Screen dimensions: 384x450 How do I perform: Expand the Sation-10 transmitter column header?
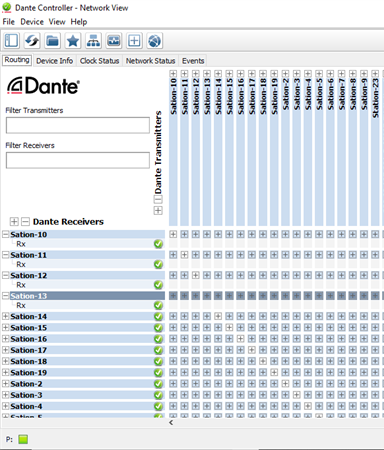(173, 73)
